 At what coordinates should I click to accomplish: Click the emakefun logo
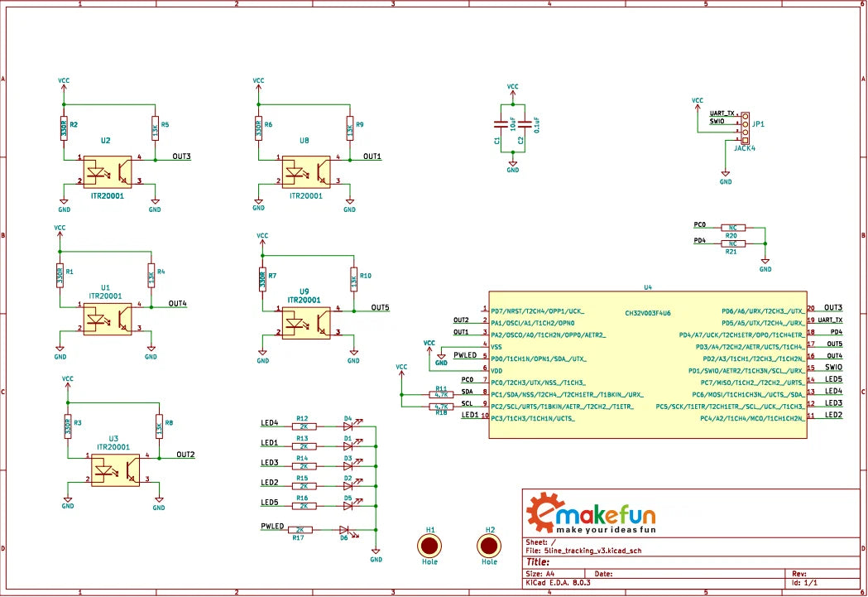click(591, 513)
